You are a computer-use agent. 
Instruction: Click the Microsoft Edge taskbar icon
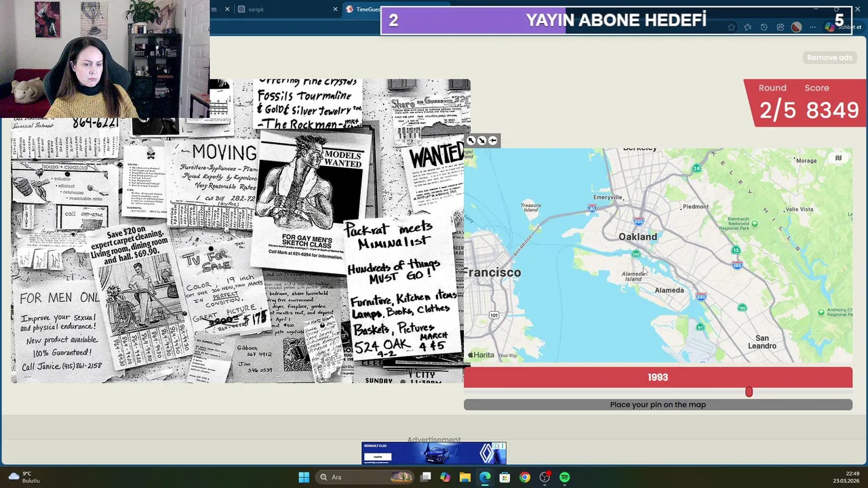[485, 477]
